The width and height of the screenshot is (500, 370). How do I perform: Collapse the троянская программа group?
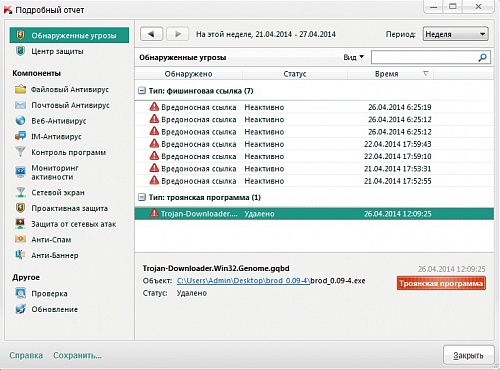[142, 197]
